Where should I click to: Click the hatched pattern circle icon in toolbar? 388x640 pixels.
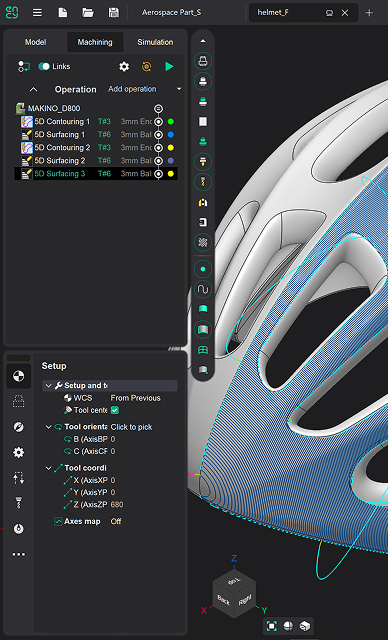pos(203,242)
